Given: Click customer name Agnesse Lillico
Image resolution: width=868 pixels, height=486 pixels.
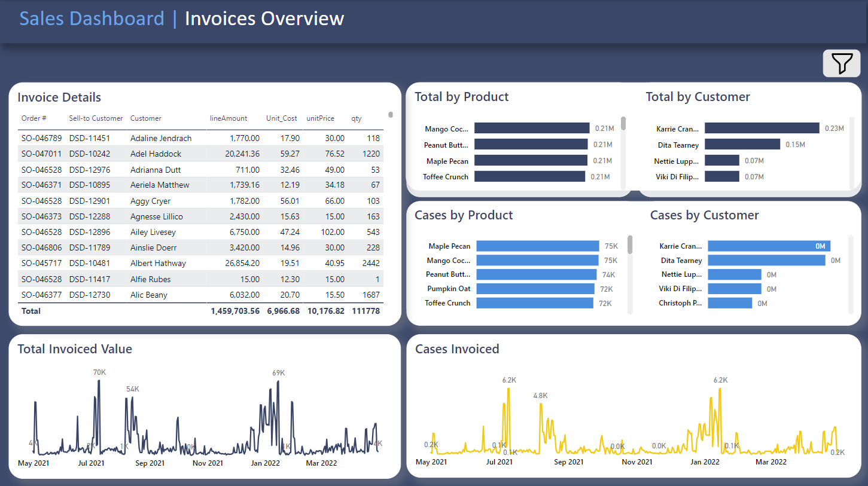Looking at the screenshot, I should [x=157, y=216].
